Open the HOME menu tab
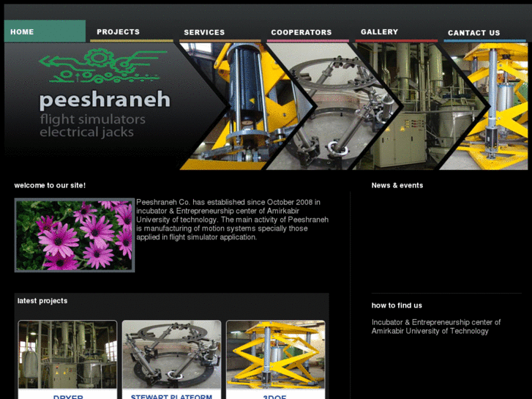This screenshot has width=532, height=399. click(45, 31)
